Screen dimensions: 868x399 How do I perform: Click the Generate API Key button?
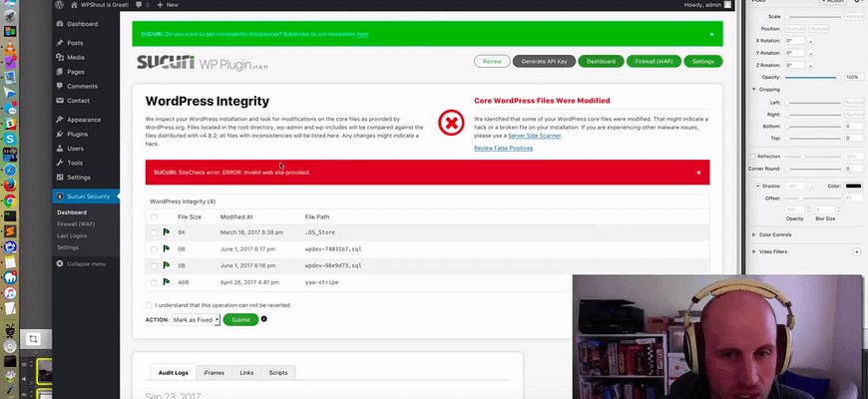pyautogui.click(x=544, y=62)
